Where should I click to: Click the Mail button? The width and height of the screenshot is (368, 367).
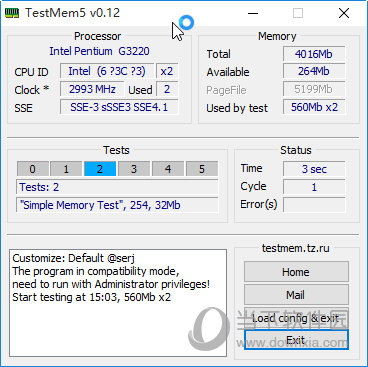296,295
